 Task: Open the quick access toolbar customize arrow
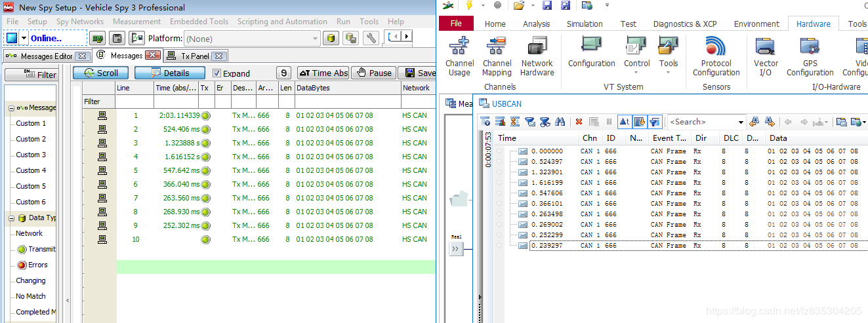click(607, 5)
